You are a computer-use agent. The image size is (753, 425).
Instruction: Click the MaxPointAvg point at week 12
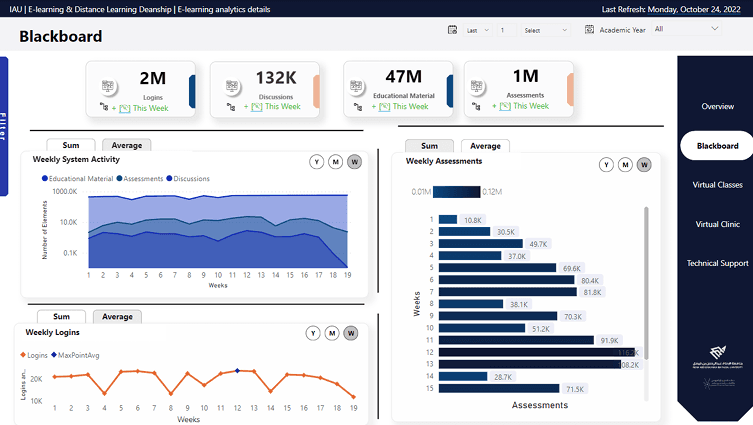pos(237,371)
